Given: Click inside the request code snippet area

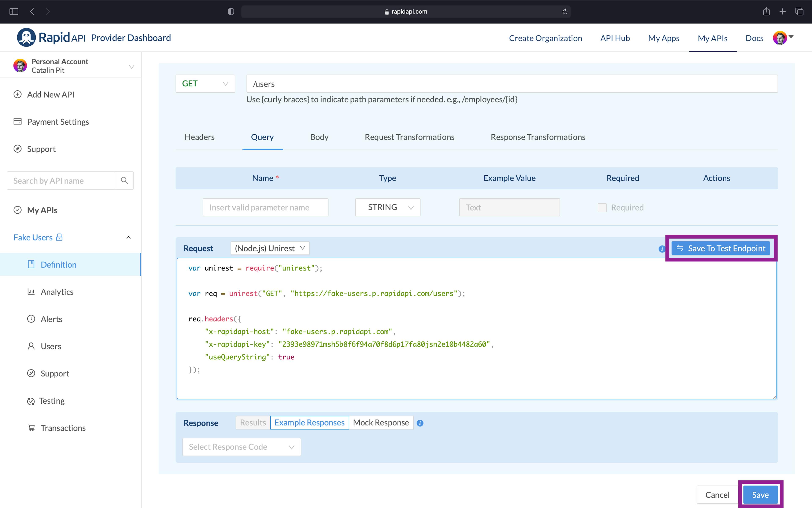Looking at the screenshot, I should click(x=476, y=329).
